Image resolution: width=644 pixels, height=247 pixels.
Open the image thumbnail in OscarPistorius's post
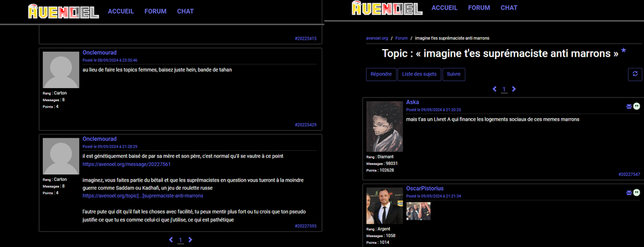(x=418, y=211)
